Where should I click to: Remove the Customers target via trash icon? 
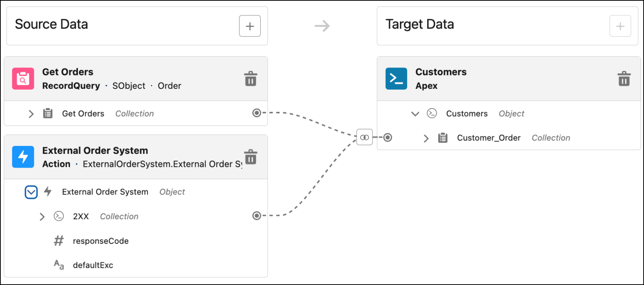[x=624, y=78]
